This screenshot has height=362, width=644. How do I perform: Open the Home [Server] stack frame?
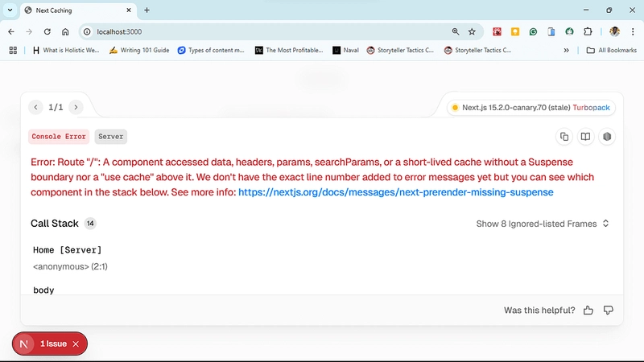[68, 250]
